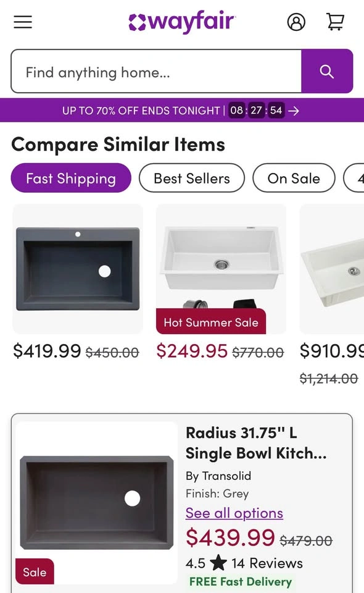View the shopping cart
Image resolution: width=364 pixels, height=593 pixels.
point(335,22)
